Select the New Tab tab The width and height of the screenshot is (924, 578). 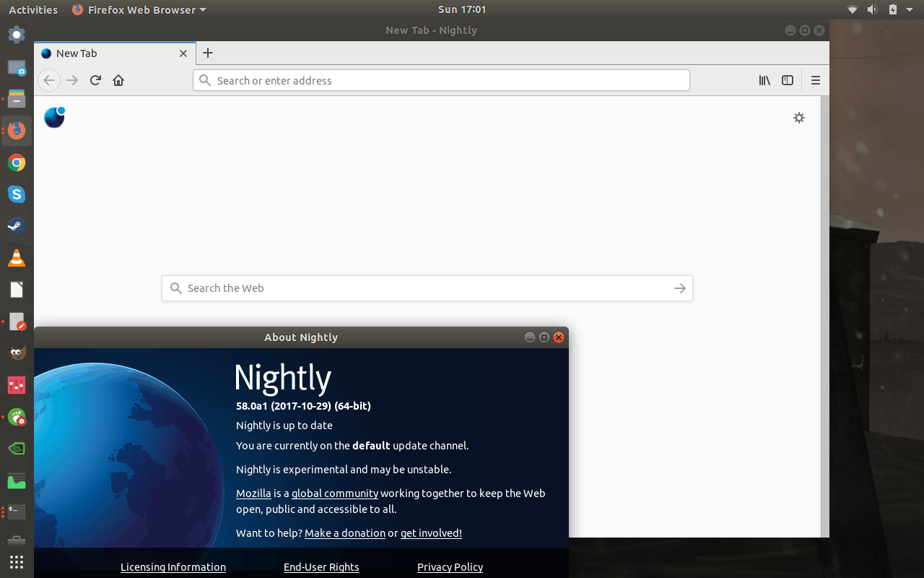tap(115, 53)
